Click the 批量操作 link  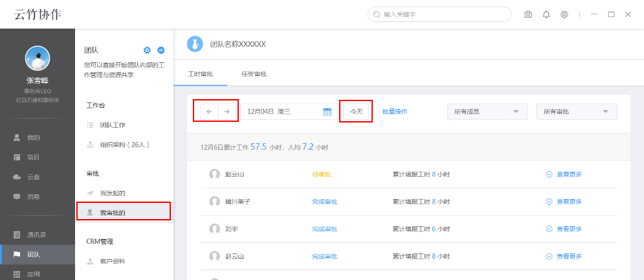click(x=395, y=111)
